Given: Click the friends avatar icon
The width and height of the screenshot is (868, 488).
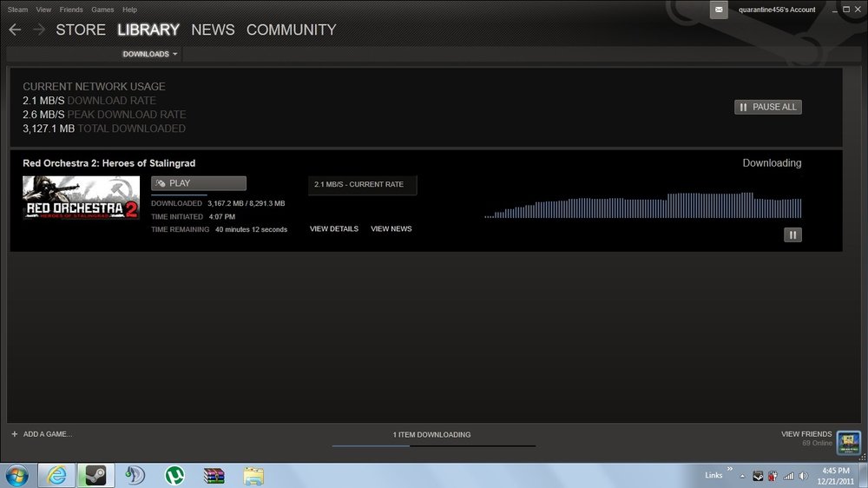Looking at the screenshot, I should [849, 443].
